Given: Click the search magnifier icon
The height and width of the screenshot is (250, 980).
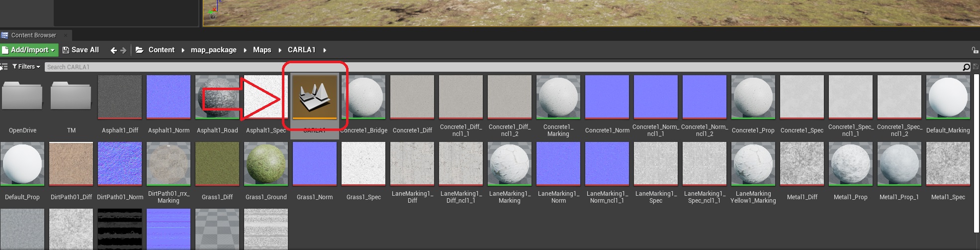Looking at the screenshot, I should tap(966, 67).
